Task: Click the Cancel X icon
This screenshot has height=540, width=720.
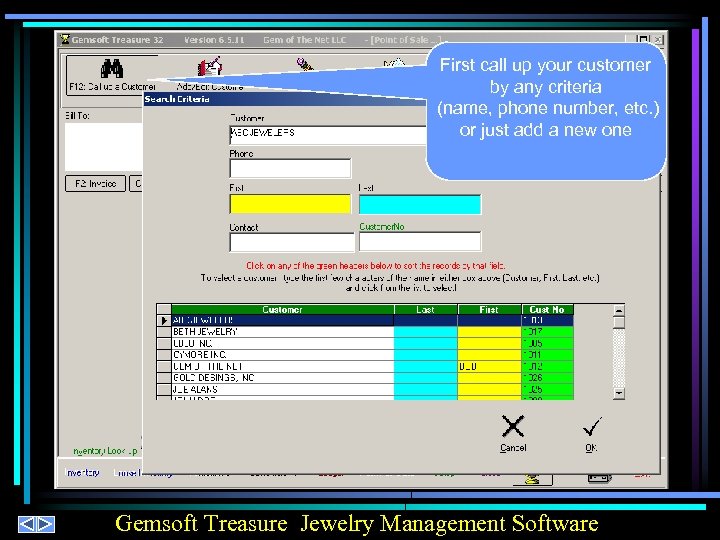Action: (512, 426)
